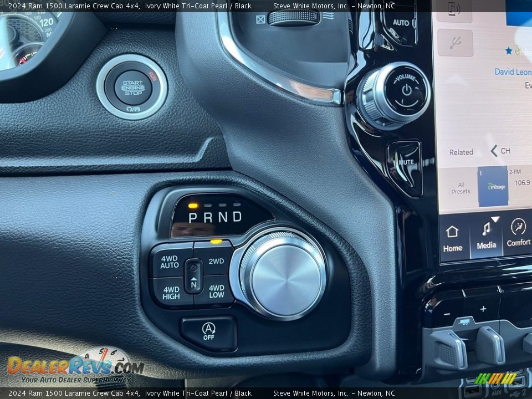Tap the R indicator on the gear display
This screenshot has height=399, width=532.
click(x=208, y=217)
